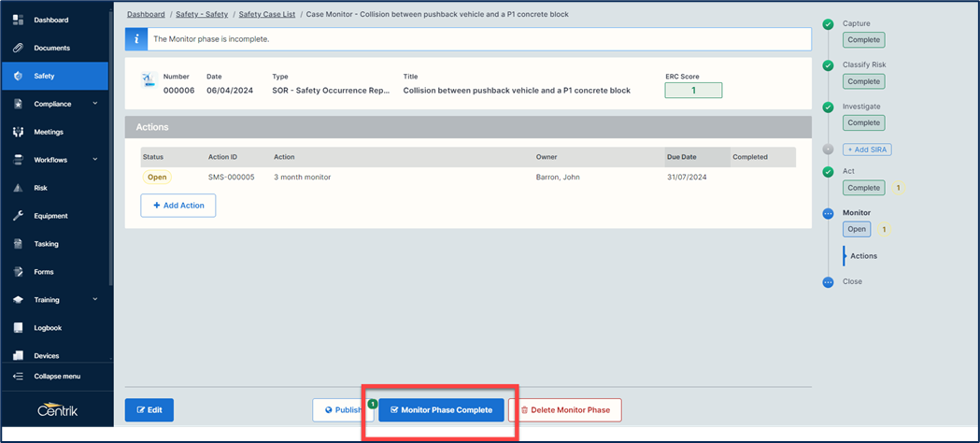This screenshot has width=980, height=443.
Task: Click the Add Action button
Action: pyautogui.click(x=178, y=206)
